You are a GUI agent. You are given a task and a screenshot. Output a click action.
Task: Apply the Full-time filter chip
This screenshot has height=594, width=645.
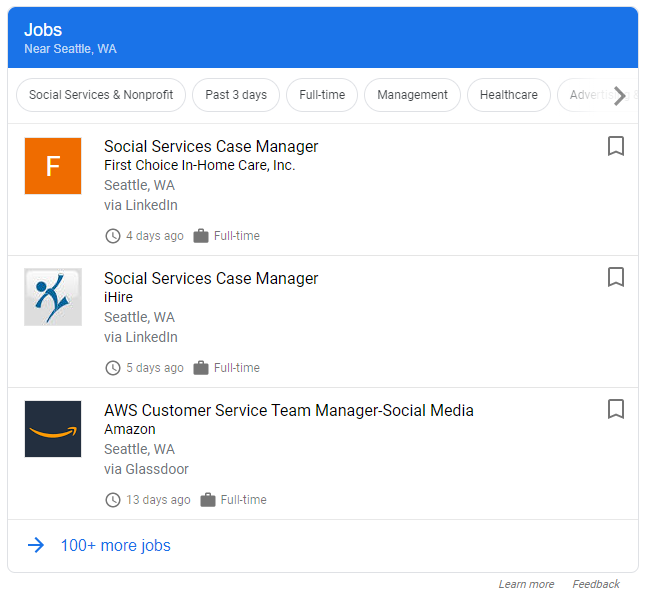coord(322,95)
